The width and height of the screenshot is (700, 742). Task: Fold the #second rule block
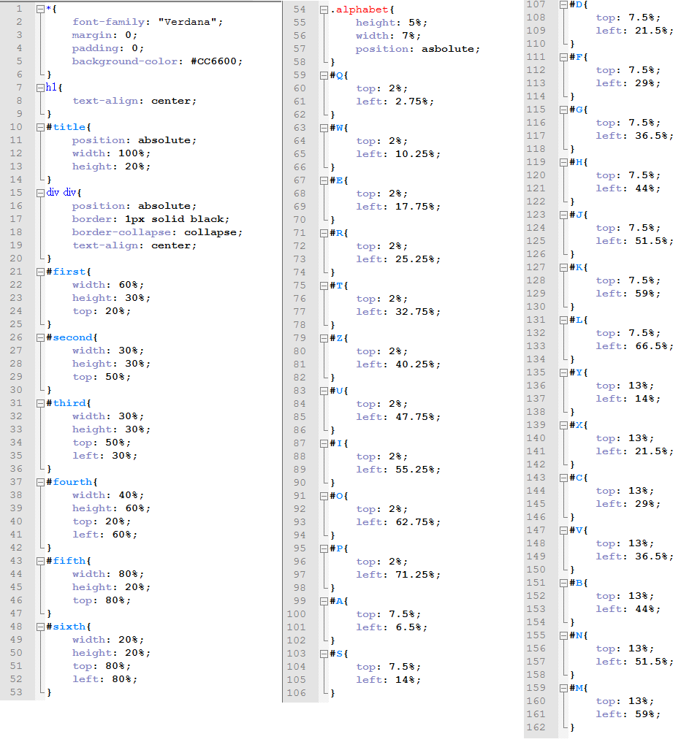click(41, 337)
